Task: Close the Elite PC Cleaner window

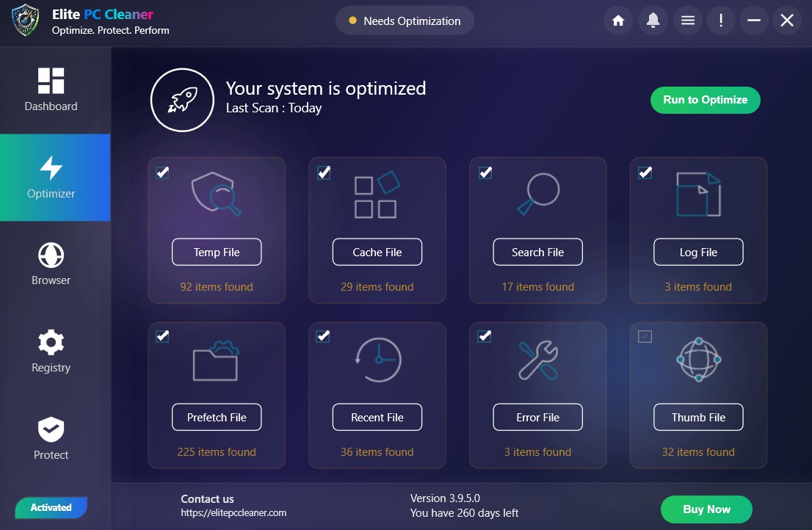Action: pyautogui.click(x=787, y=21)
